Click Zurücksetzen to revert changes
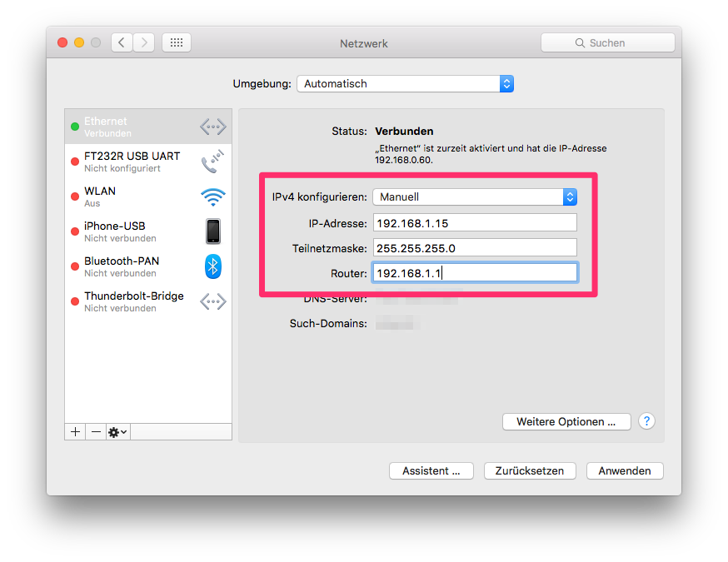Screen dimensions: 728x562 click(530, 470)
